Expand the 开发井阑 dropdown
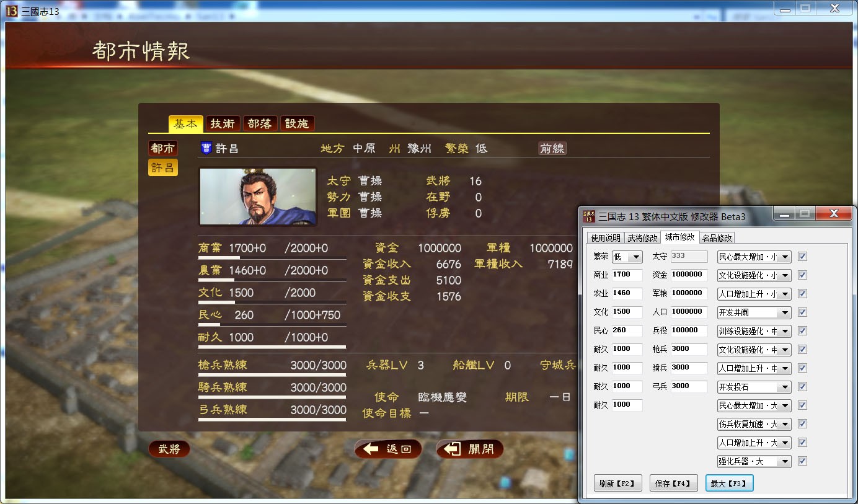 coord(754,312)
